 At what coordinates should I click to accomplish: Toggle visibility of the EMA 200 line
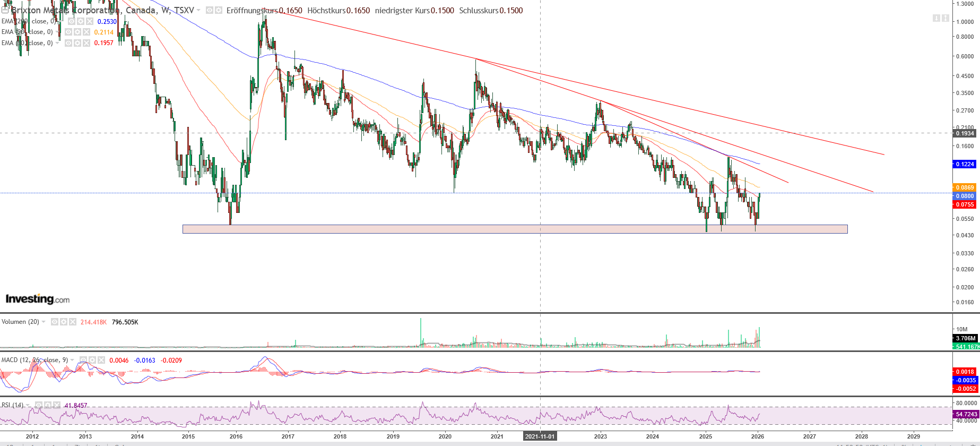coord(72,21)
